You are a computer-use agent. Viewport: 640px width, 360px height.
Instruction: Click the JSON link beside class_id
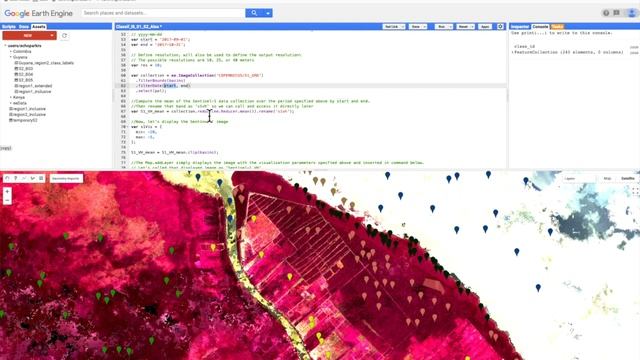click(634, 47)
